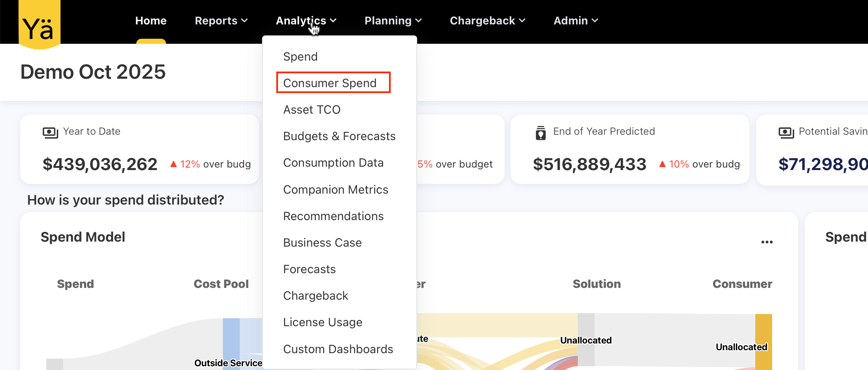Collapse the Analytics dropdown menu
This screenshot has width=868, height=370.
point(306,21)
